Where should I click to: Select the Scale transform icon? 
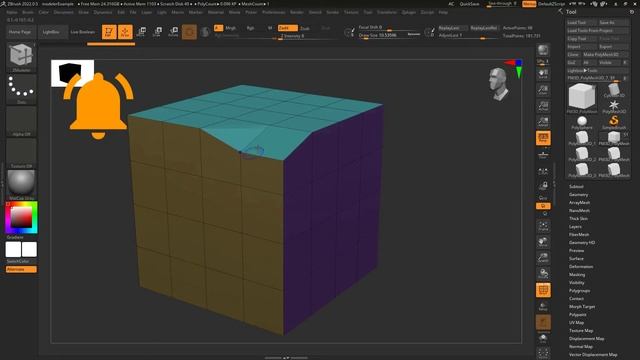(157, 32)
